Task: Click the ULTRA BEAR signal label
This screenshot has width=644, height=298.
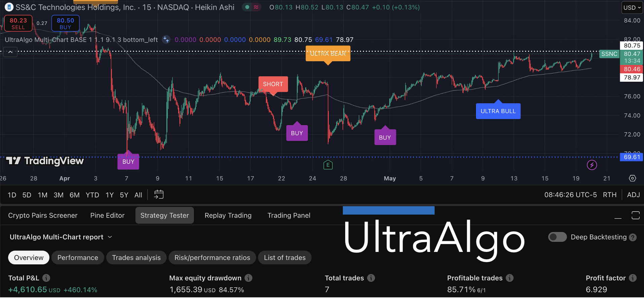Action: coord(328,53)
